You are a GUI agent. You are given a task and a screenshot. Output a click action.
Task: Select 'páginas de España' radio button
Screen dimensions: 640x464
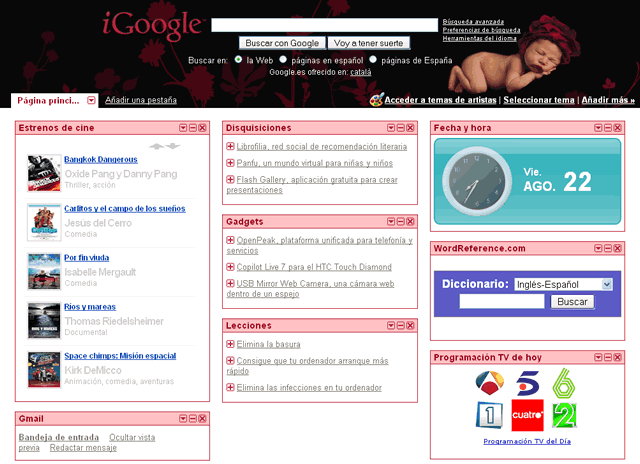pyautogui.click(x=373, y=60)
